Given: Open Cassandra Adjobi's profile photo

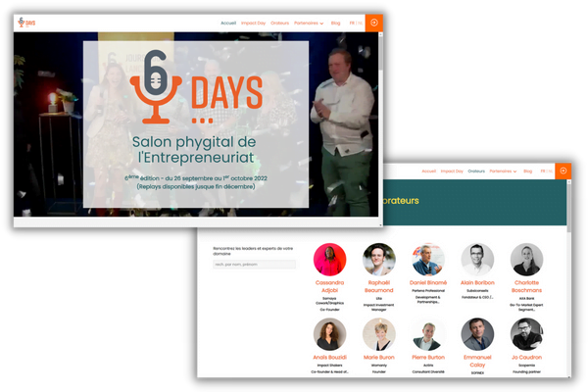Looking at the screenshot, I should pyautogui.click(x=329, y=259).
